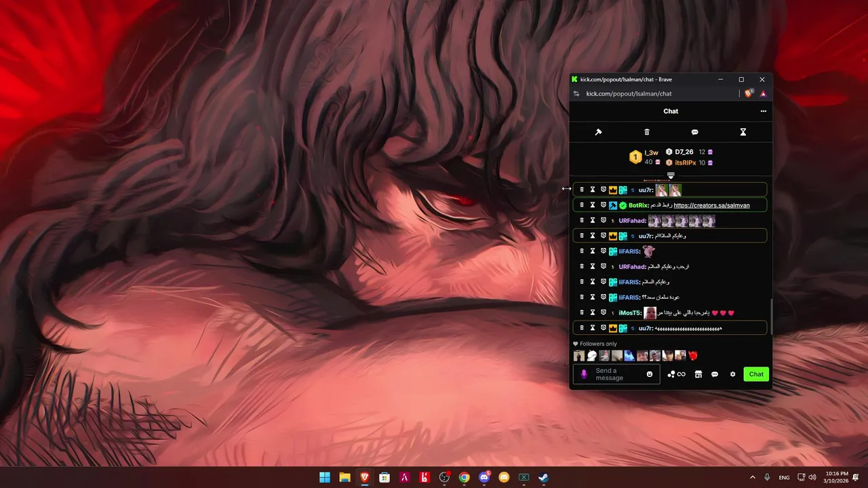
Task: Open the creators.sa/salmvan link
Action: 711,205
